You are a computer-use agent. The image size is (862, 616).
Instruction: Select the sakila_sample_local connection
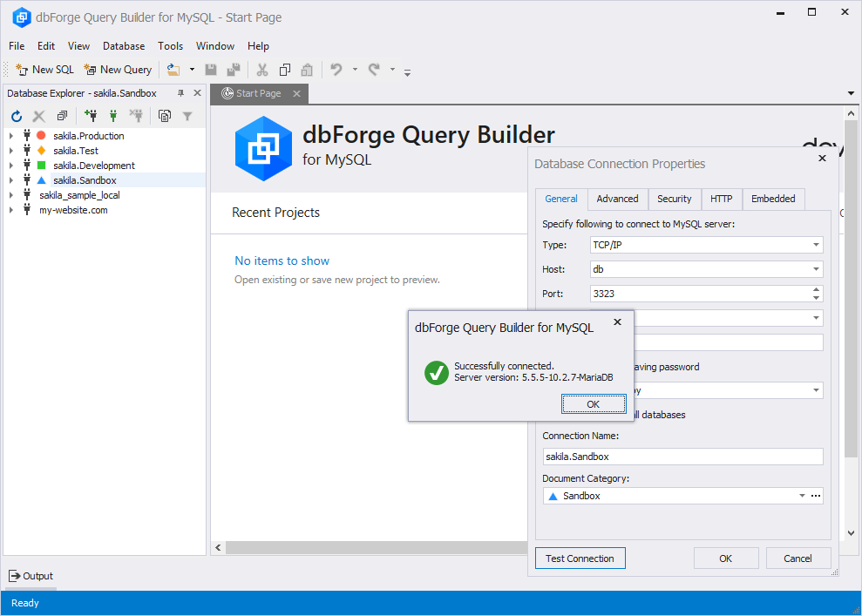point(79,194)
